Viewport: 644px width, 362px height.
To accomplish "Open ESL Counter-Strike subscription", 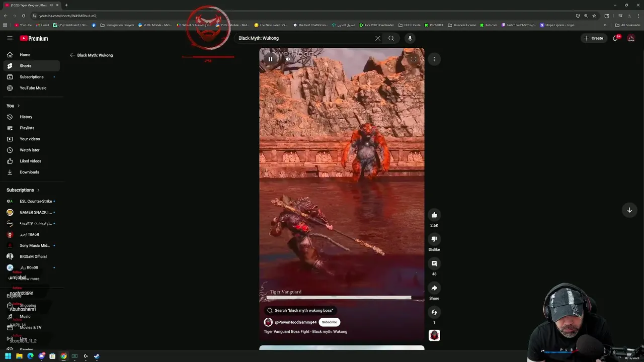I will (x=31, y=202).
